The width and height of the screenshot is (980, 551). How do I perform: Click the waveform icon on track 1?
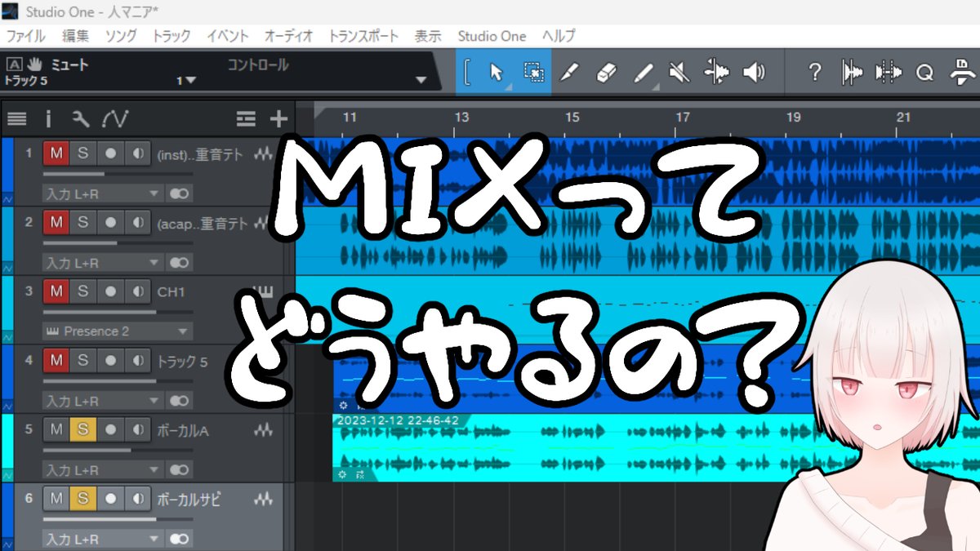[x=263, y=153]
